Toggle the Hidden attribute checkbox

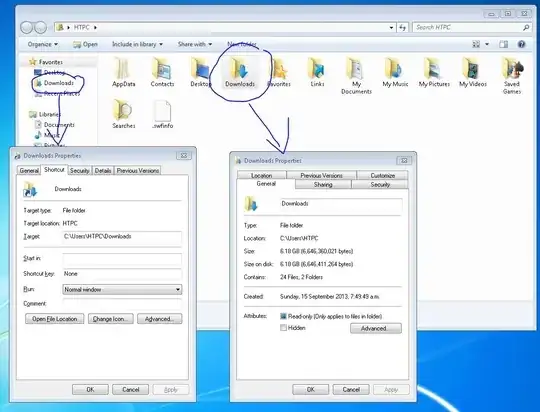283,328
